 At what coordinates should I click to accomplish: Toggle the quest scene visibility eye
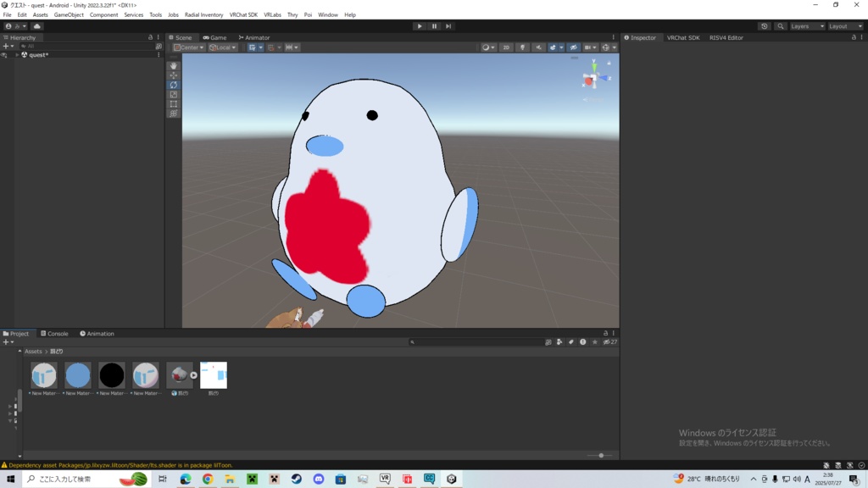coord(4,55)
